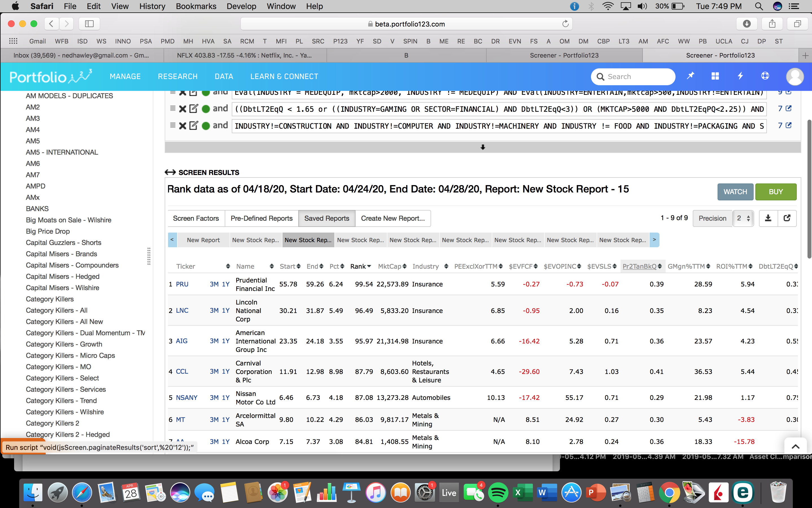Open the LEARN & CONNECT menu

pyautogui.click(x=284, y=76)
